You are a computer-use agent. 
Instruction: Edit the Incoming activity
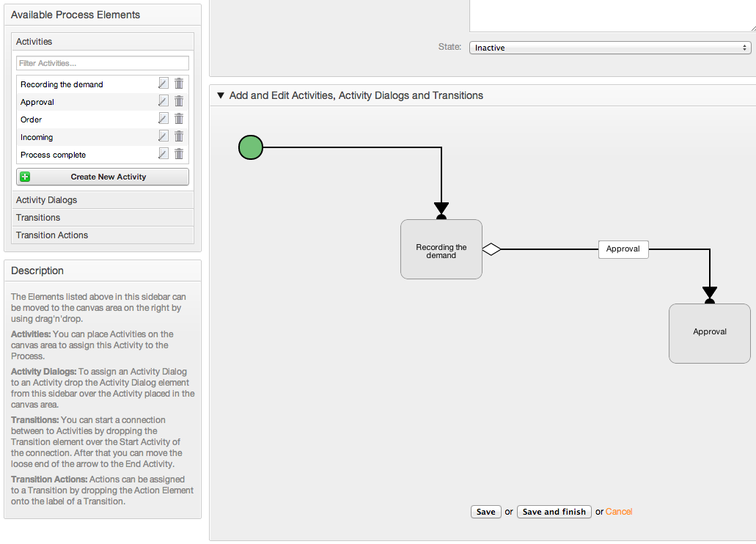point(164,136)
